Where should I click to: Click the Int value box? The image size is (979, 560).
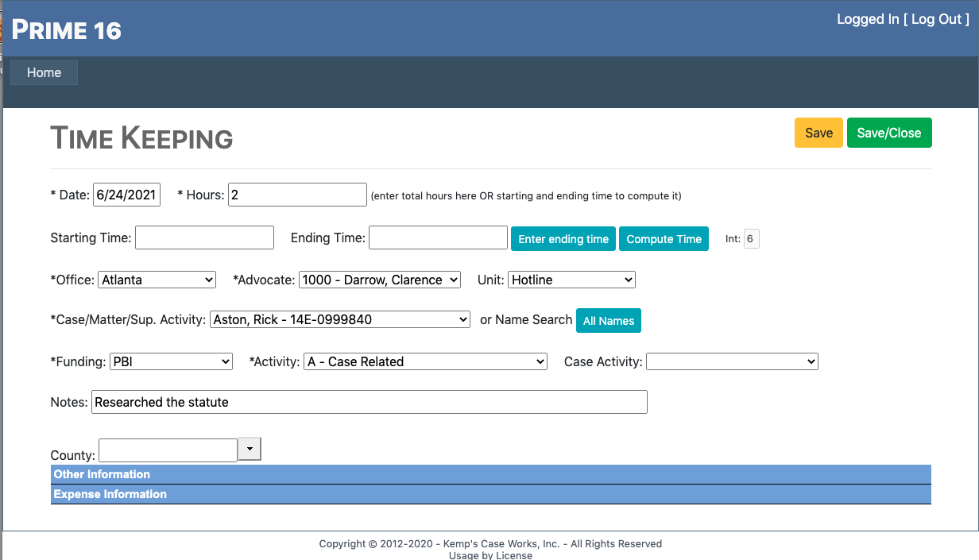click(x=751, y=239)
